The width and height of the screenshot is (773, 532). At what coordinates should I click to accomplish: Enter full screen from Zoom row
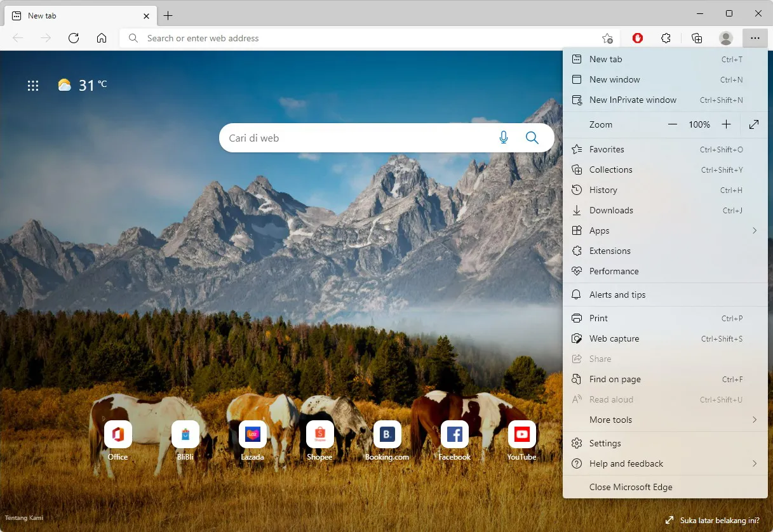[x=754, y=124]
